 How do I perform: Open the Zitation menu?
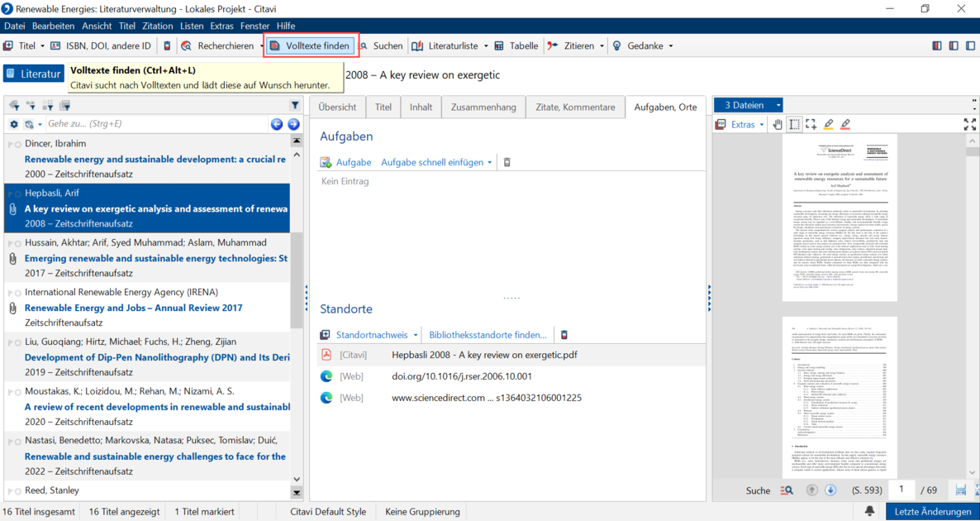[158, 26]
